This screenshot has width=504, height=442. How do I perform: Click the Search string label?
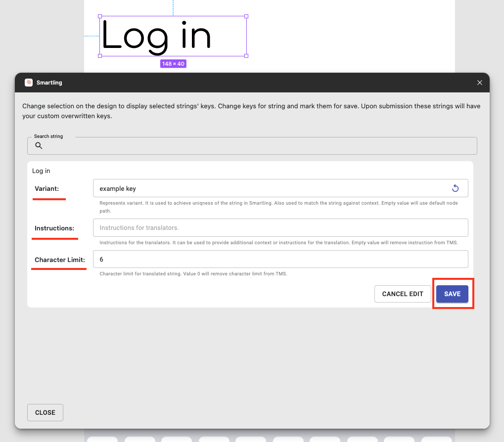48,136
